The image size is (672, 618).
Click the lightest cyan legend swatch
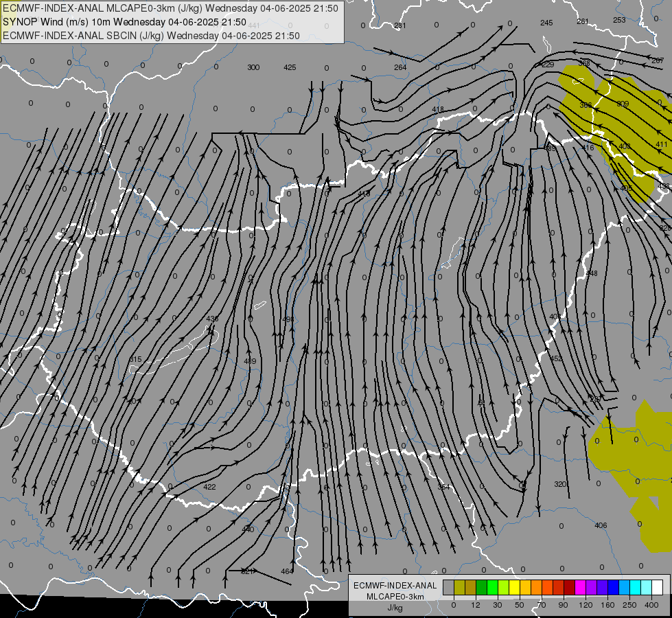point(647,587)
